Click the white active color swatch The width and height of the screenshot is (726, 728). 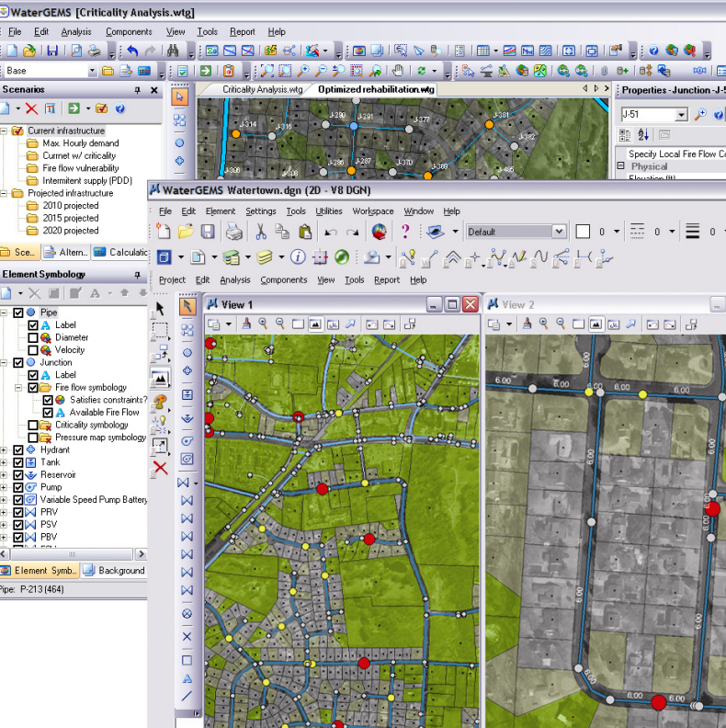583,232
